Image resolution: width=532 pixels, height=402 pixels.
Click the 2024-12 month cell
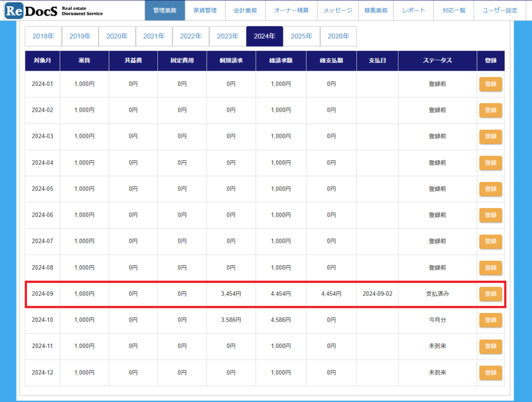[43, 372]
